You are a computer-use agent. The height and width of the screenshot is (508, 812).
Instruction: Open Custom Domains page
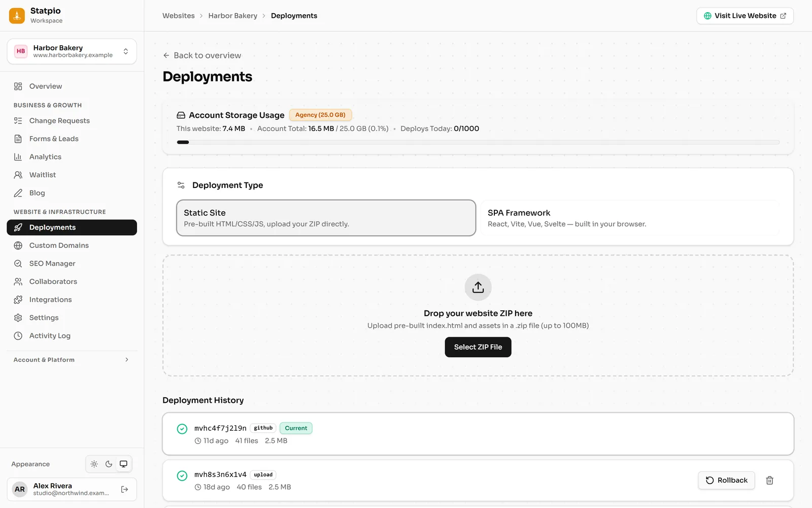point(72,245)
